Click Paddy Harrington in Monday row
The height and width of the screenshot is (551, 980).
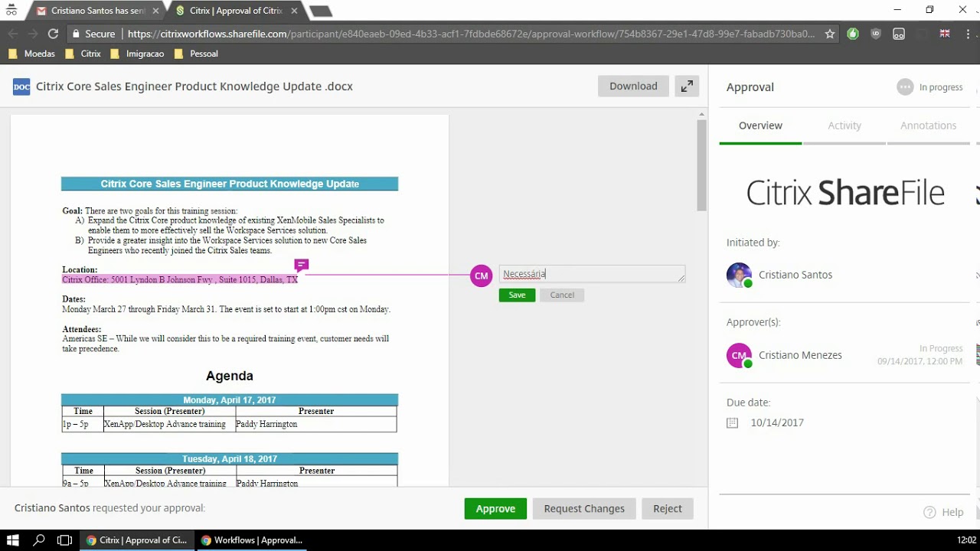tap(267, 424)
